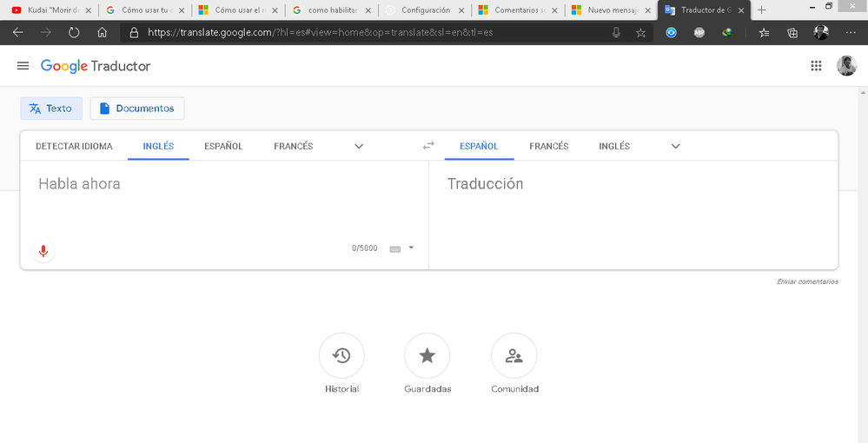Add page to favorites star icon
Viewport: 868px width, 443px height.
pos(640,33)
